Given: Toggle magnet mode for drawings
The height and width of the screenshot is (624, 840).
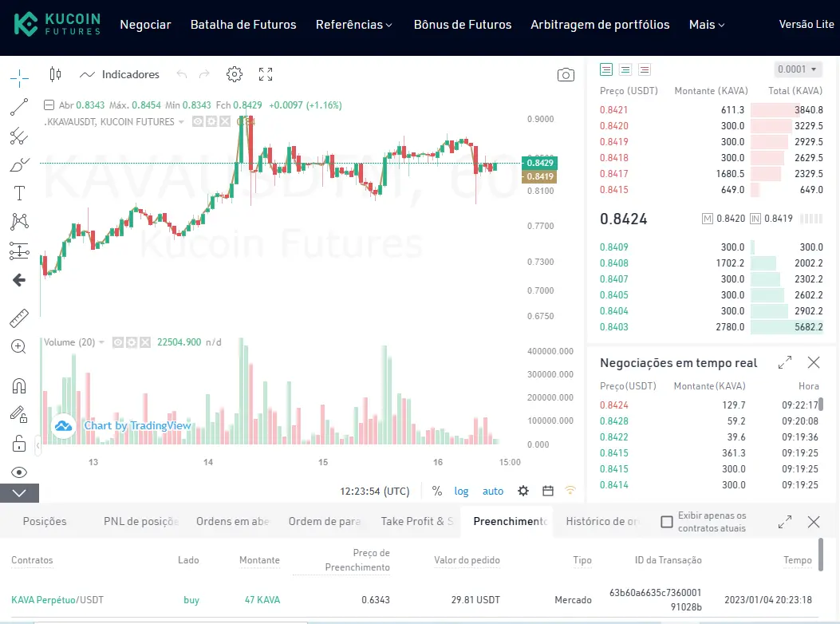Looking at the screenshot, I should coord(19,386).
